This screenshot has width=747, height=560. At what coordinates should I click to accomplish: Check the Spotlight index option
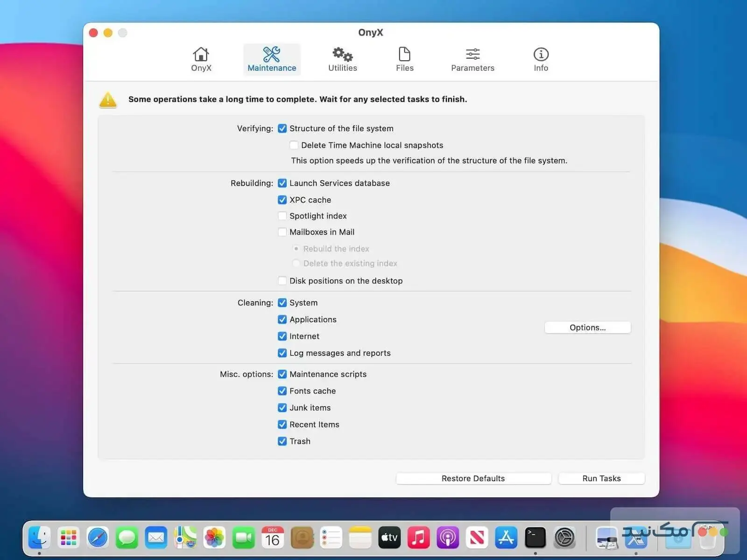[x=282, y=216]
